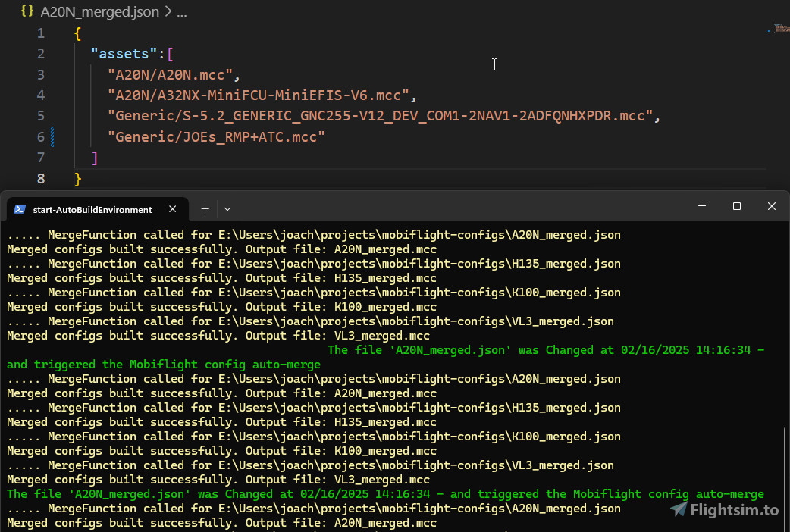Switch to the start-AutoBuildEnvironment tab
790x532 pixels.
click(92, 210)
